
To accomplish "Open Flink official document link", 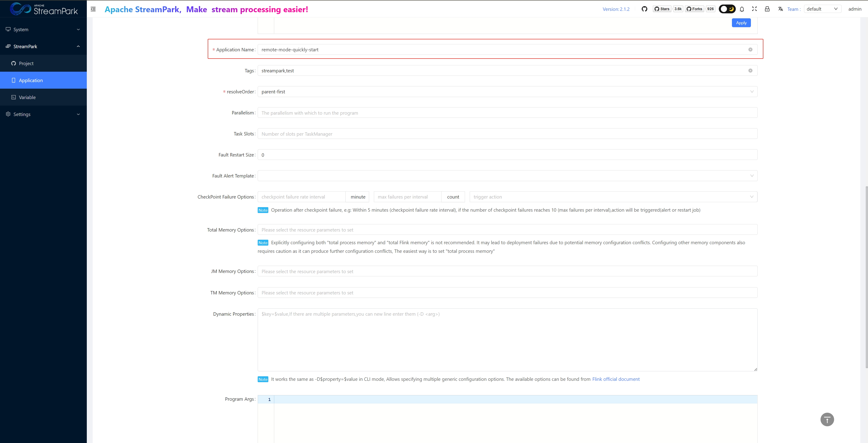I will tap(616, 379).
